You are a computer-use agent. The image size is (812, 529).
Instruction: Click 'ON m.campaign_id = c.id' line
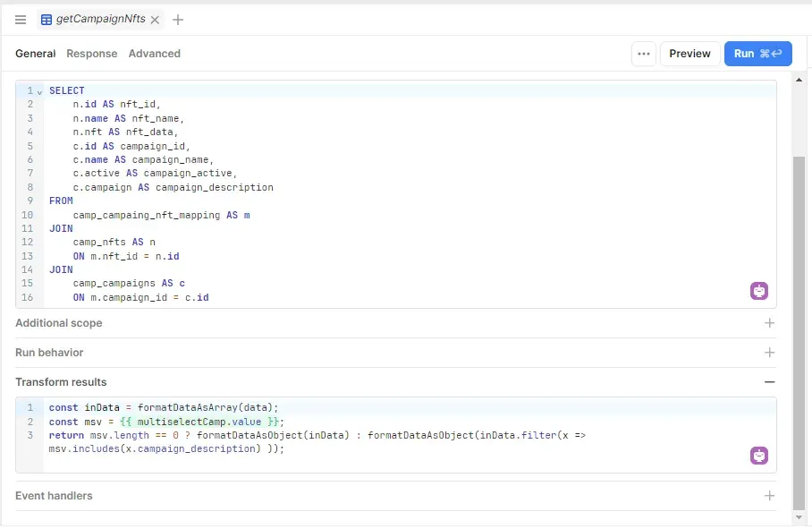(141, 297)
